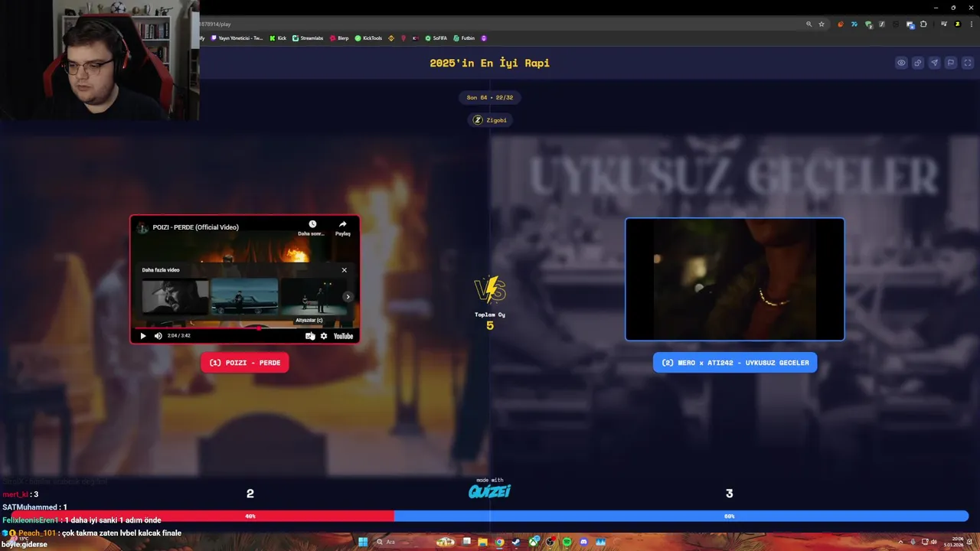The height and width of the screenshot is (551, 980).
Task: Click the purple bookmark icon after Futbin
Action: pos(484,38)
